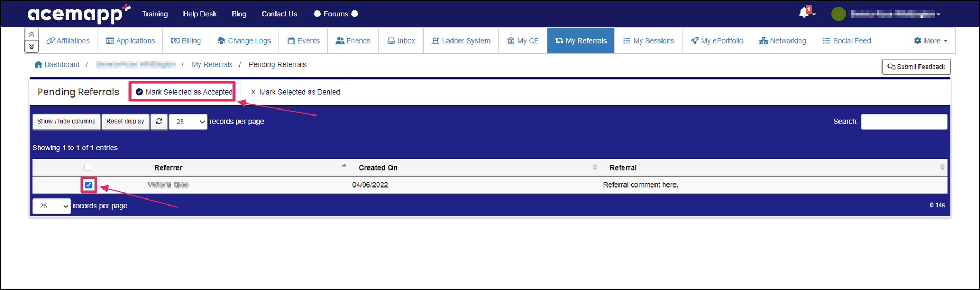Screen dimensions: 980x290
Task: Click Mark Selected as Denied
Action: pyautogui.click(x=295, y=92)
